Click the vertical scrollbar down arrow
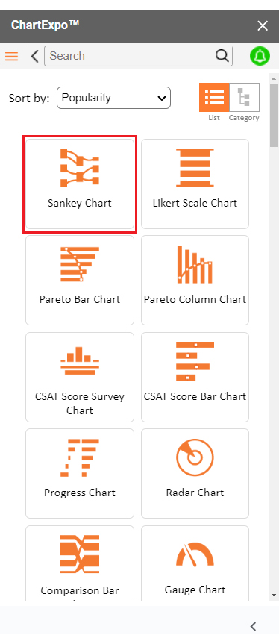Screen dimensions: 279x644 tap(274, 595)
